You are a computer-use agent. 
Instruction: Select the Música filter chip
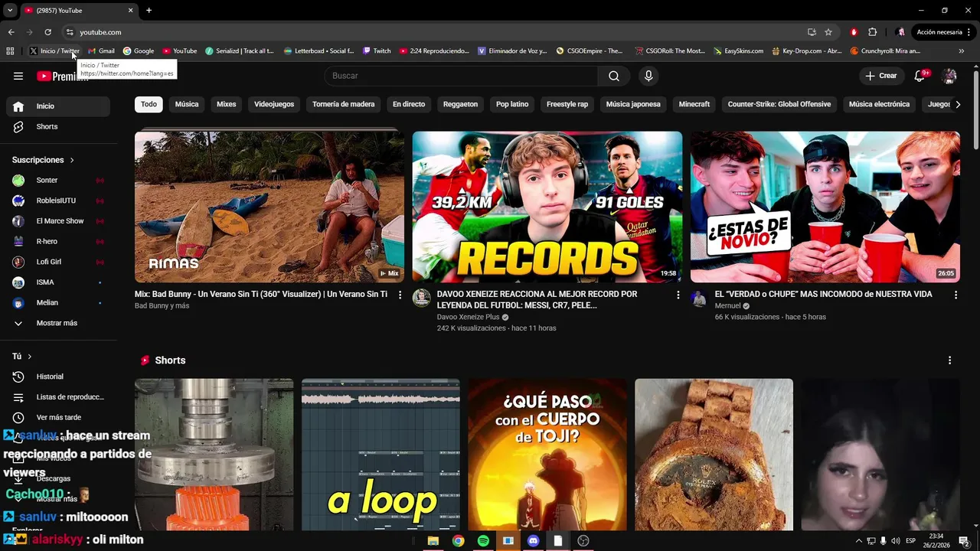pyautogui.click(x=187, y=104)
